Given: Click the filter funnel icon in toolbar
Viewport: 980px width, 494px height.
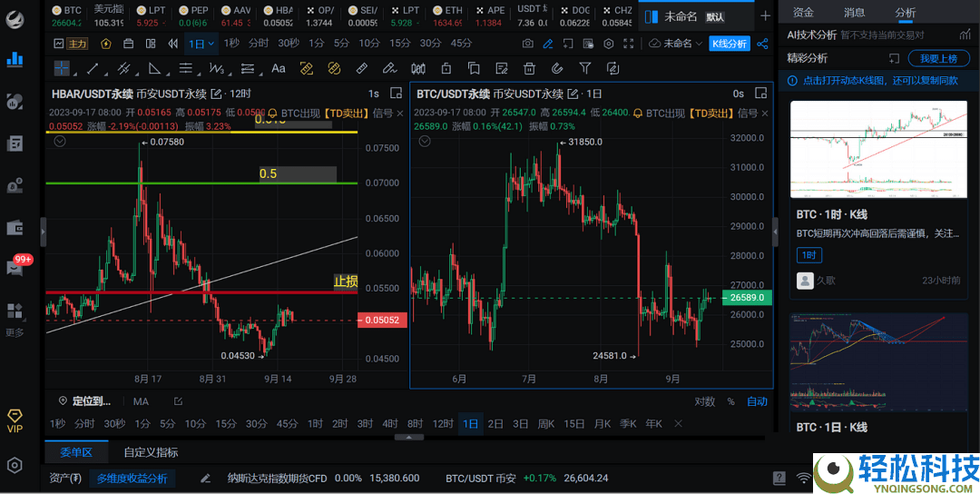Looking at the screenshot, I should [585, 68].
